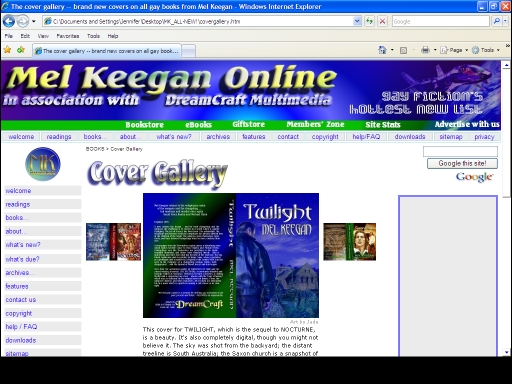
Task: Open the Tools toolbar dropdown
Action: click(486, 50)
